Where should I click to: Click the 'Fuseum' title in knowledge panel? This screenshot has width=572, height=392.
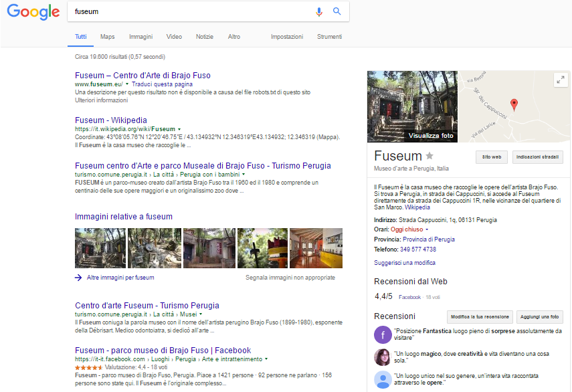(398, 156)
